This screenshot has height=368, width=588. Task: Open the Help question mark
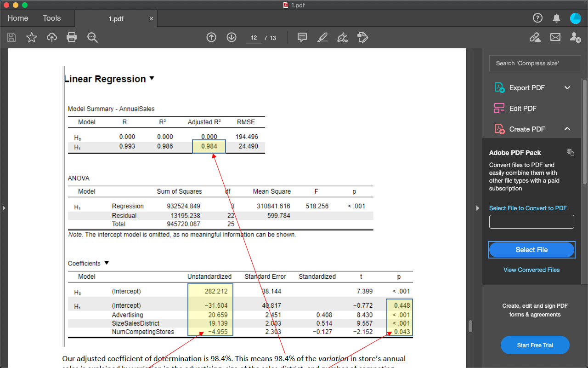tap(537, 18)
